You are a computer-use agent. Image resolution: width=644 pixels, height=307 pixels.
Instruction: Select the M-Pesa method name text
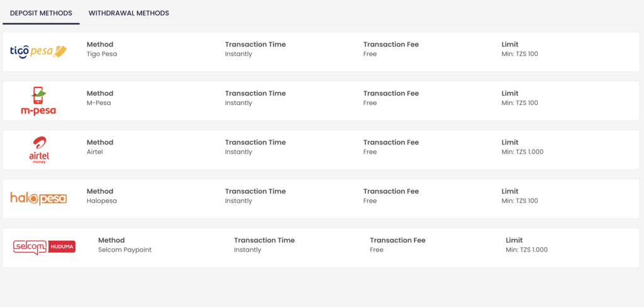click(99, 103)
